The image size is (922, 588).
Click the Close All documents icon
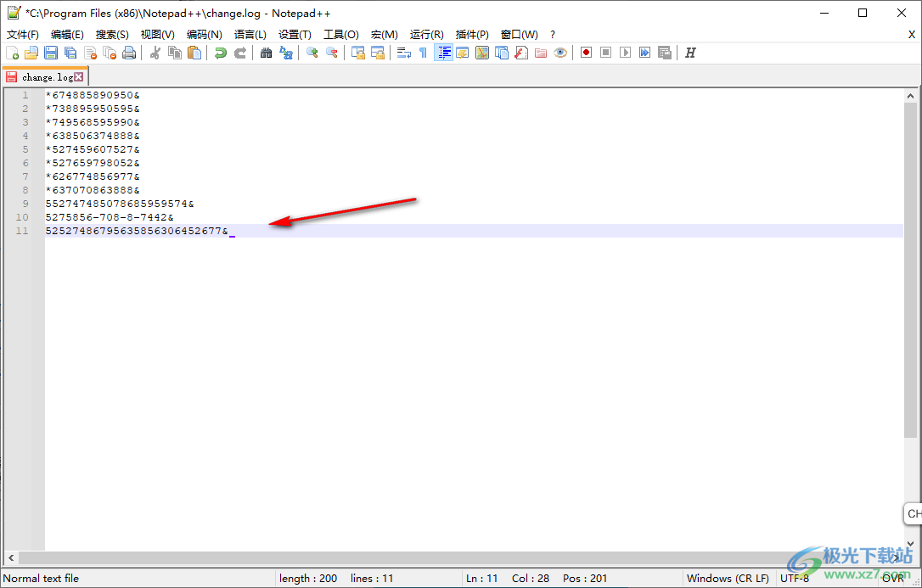[110, 53]
